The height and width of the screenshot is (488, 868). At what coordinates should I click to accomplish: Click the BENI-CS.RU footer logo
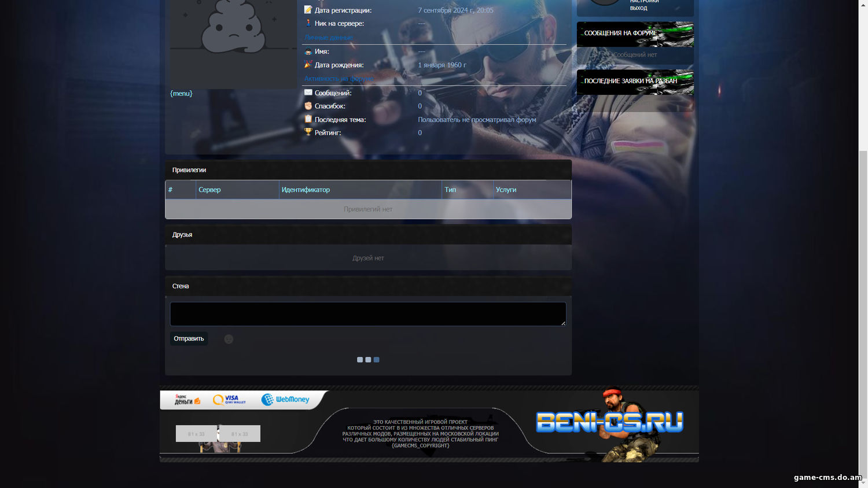pyautogui.click(x=609, y=422)
